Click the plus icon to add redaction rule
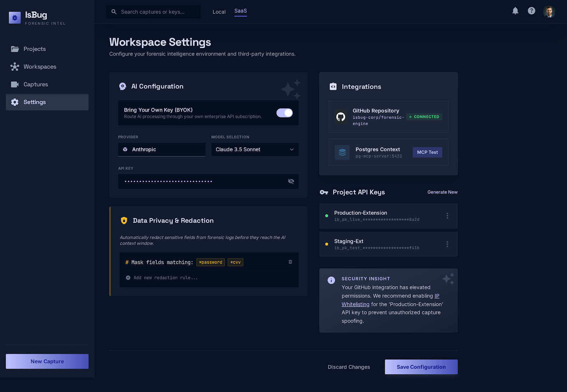567x392 pixels. (x=128, y=278)
